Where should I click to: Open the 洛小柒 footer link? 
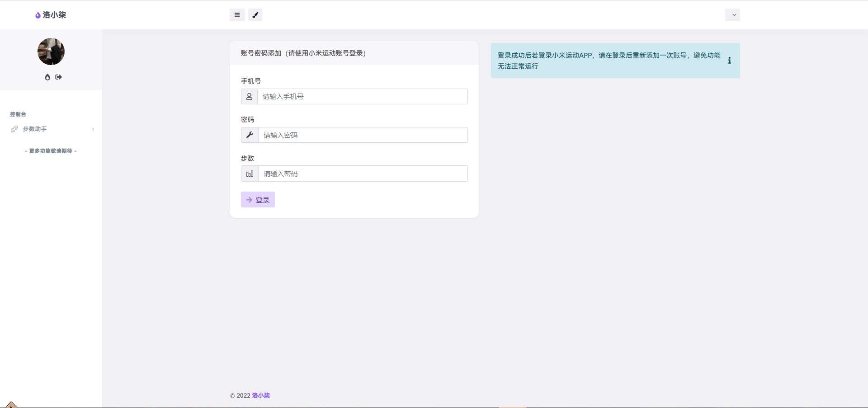tap(261, 395)
